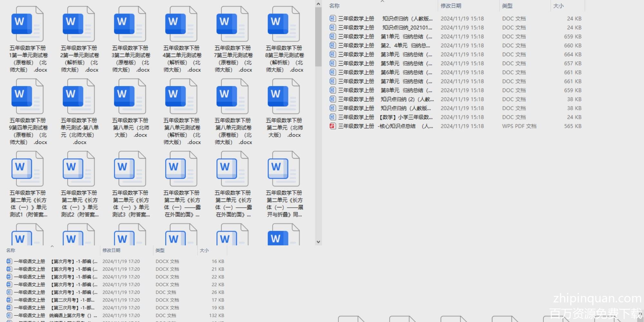Click the 名称 header in the bottom list
Viewport: 644px width, 322px height.
click(11, 251)
